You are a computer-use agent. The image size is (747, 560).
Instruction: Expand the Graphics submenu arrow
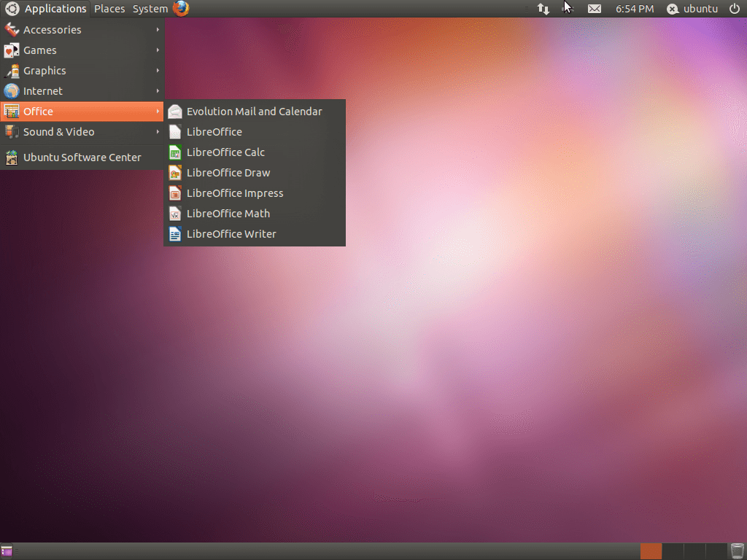click(x=158, y=71)
